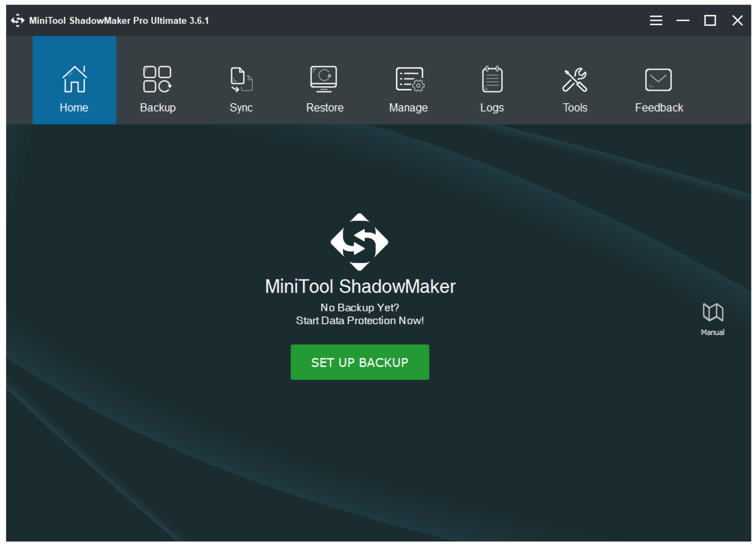Open Restore from the navigation bar
The image size is (756, 549).
tap(324, 107)
